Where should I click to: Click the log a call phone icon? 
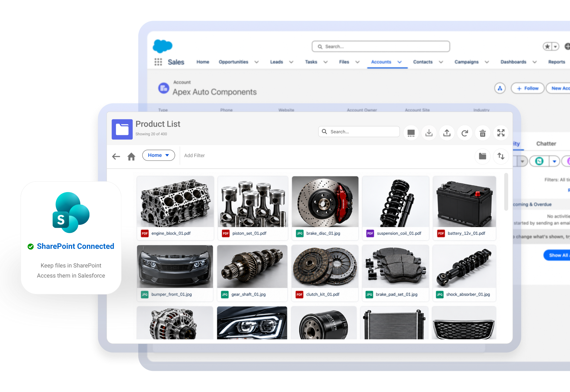539,161
